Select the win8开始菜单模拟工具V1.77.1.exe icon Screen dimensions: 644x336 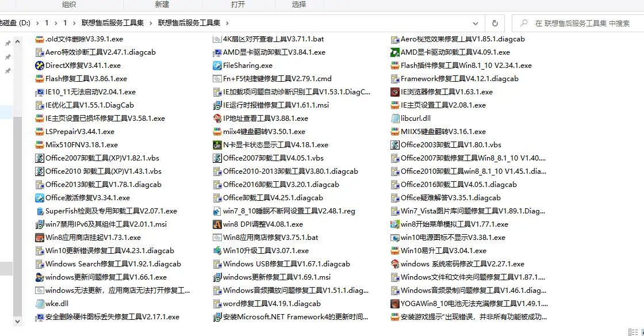point(395,224)
